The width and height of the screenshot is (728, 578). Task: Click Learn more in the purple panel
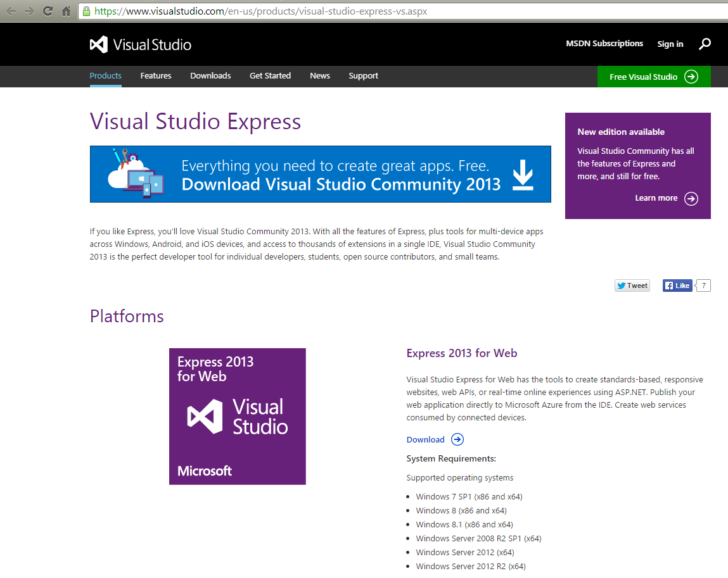pos(656,198)
